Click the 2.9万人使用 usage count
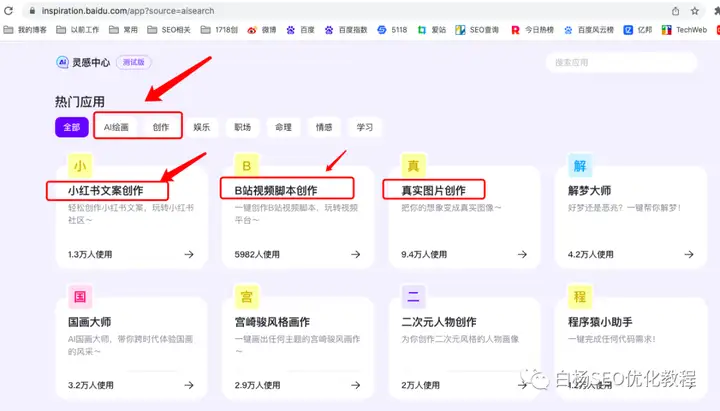 pos(258,385)
